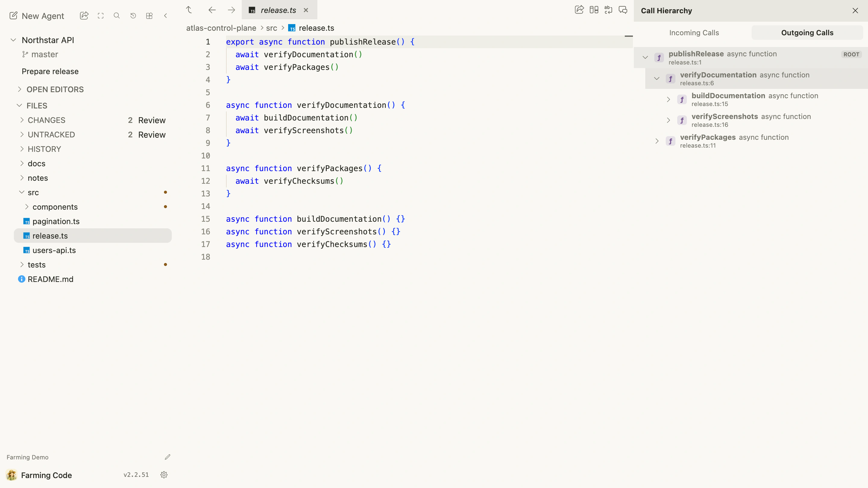Image resolution: width=868 pixels, height=488 pixels.
Task: Click the find and replace icon
Action: click(x=608, y=10)
